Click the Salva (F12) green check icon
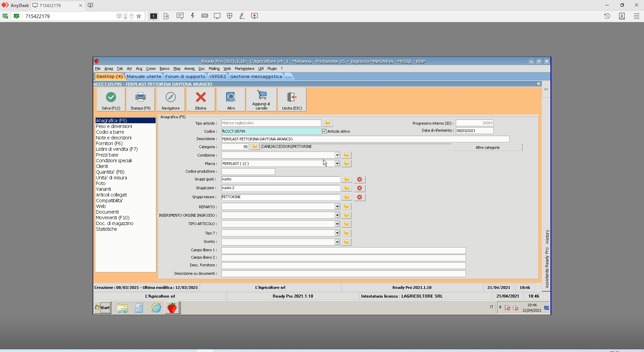This screenshot has height=352, width=644. [x=111, y=97]
